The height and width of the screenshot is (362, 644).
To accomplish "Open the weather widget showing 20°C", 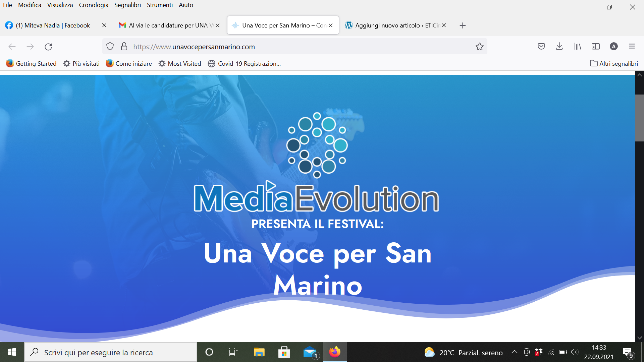I will coord(464,353).
